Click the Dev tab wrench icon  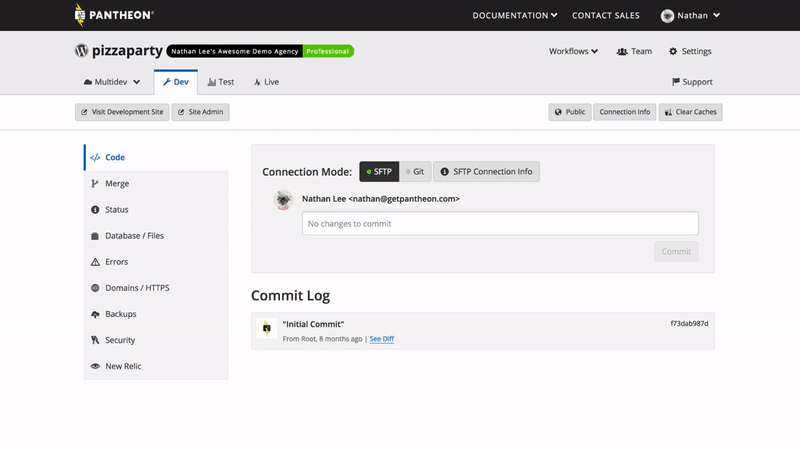click(166, 82)
